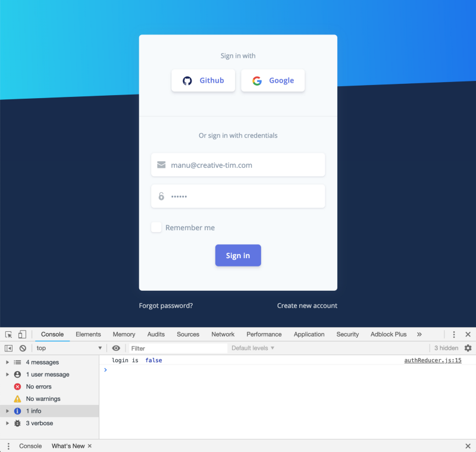476x452 pixels.
Task: Switch to the Network tab
Action: 223,334
